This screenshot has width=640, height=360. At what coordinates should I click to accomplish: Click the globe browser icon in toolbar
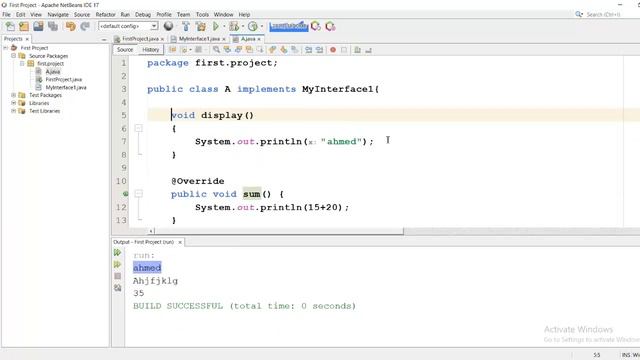tap(168, 27)
